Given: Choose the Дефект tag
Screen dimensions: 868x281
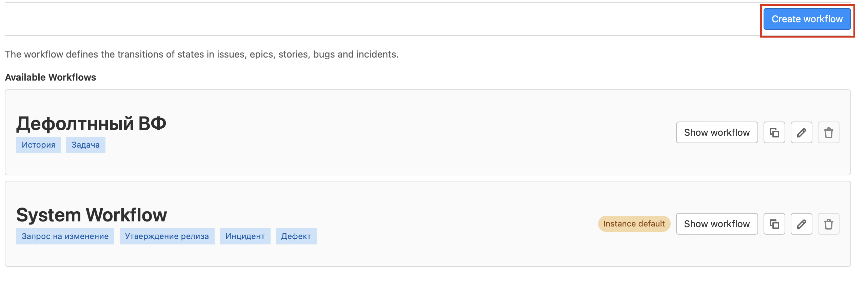Looking at the screenshot, I should (x=296, y=236).
